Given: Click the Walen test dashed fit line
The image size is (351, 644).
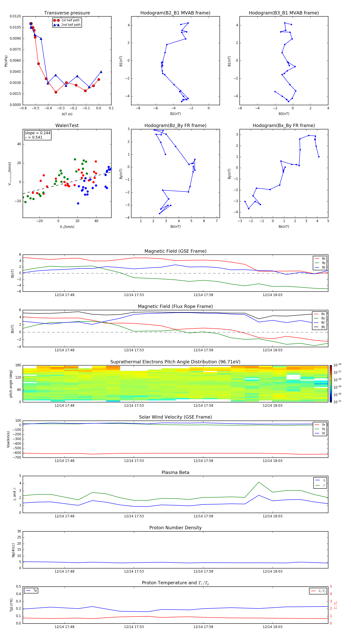Looking at the screenshot, I should [67, 183].
